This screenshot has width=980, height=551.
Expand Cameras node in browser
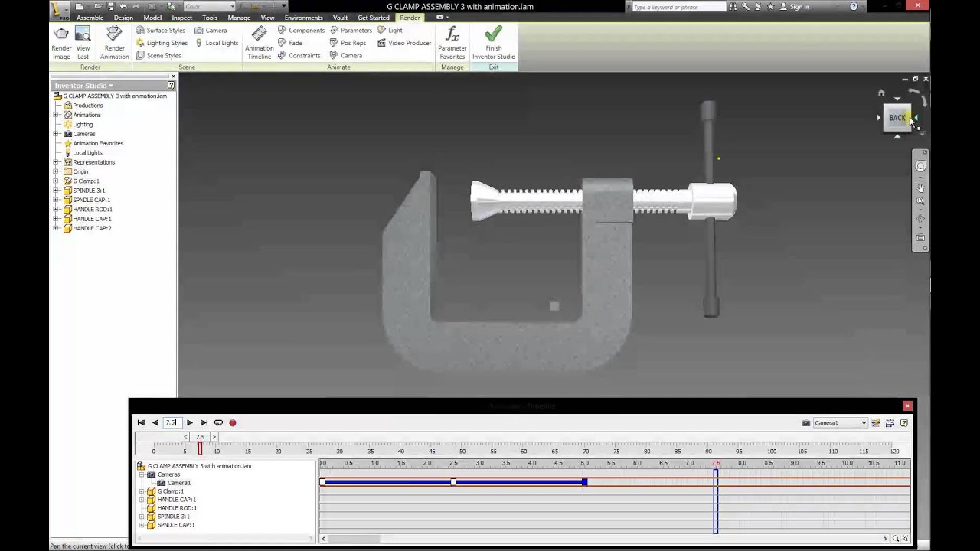coord(57,134)
